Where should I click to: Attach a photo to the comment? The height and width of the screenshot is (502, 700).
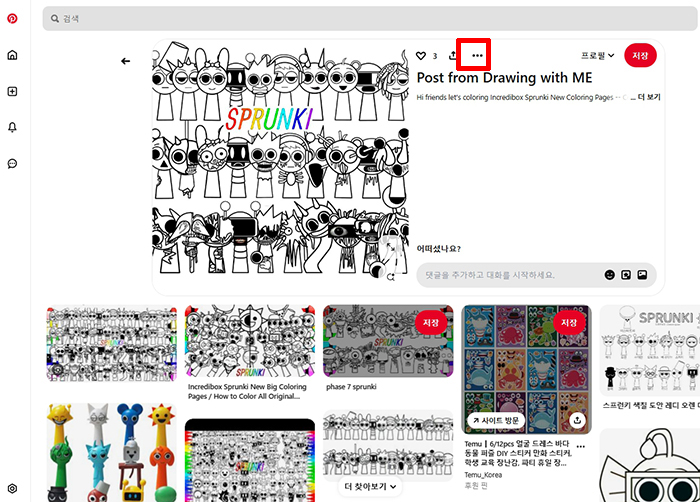pos(642,275)
